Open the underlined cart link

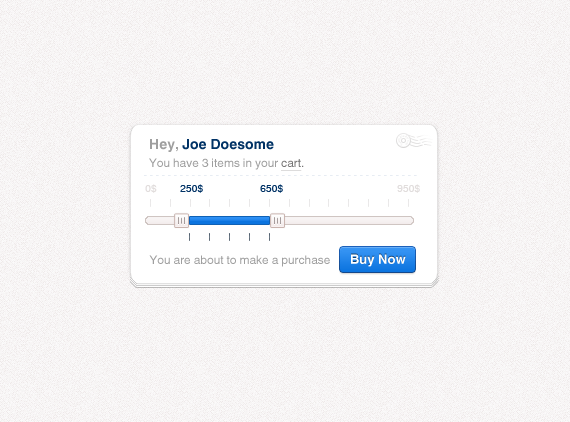tap(291, 164)
